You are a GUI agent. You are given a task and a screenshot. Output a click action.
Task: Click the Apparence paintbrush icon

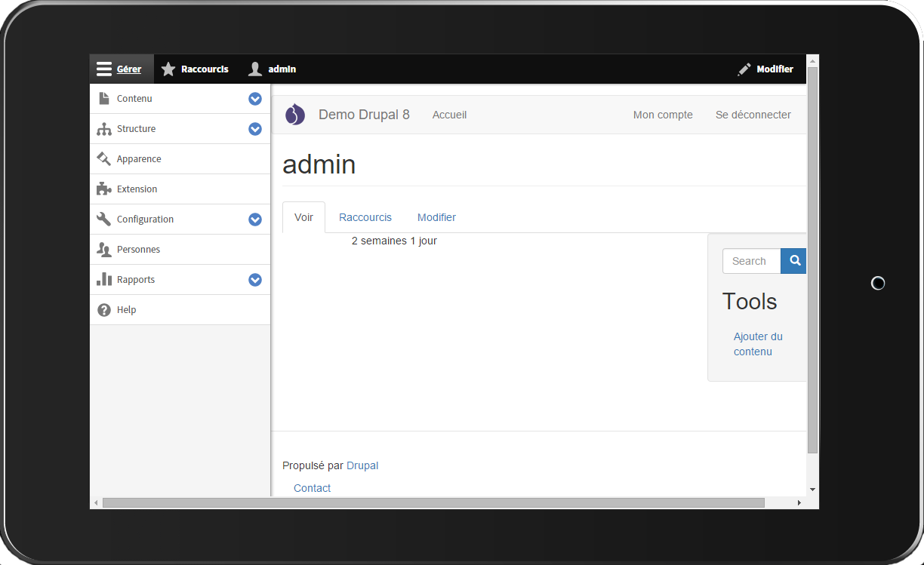(x=104, y=159)
